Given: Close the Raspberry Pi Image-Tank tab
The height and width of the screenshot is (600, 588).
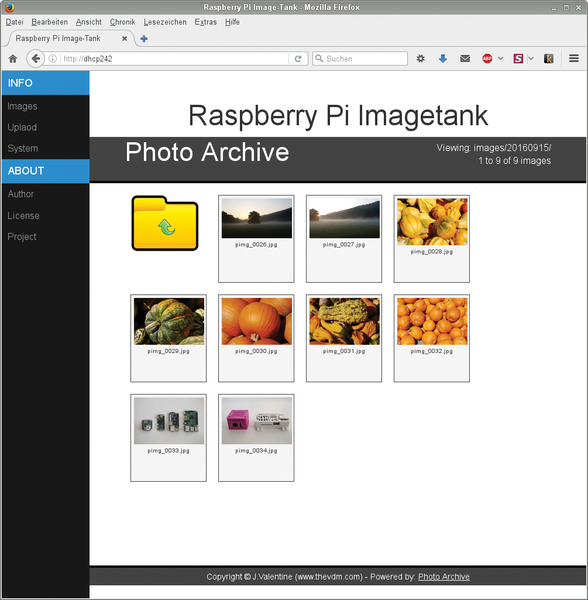Looking at the screenshot, I should [124, 39].
